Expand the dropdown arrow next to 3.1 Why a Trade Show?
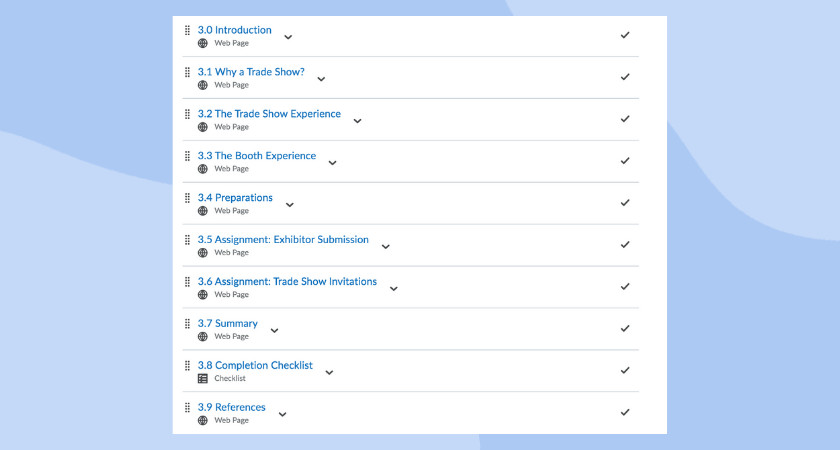This screenshot has height=450, width=840. [321, 79]
